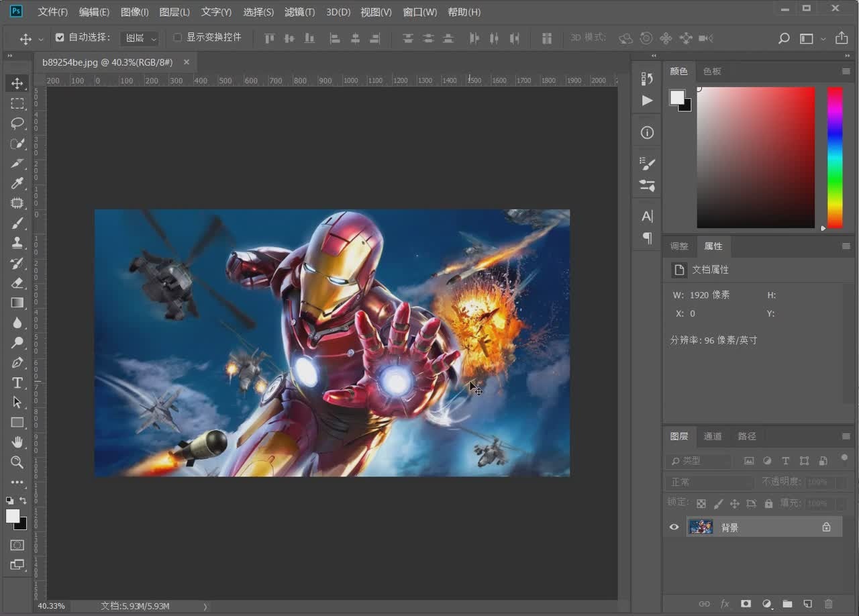Image resolution: width=859 pixels, height=616 pixels.
Task: Open the Layers panel options menu
Action: click(x=846, y=436)
